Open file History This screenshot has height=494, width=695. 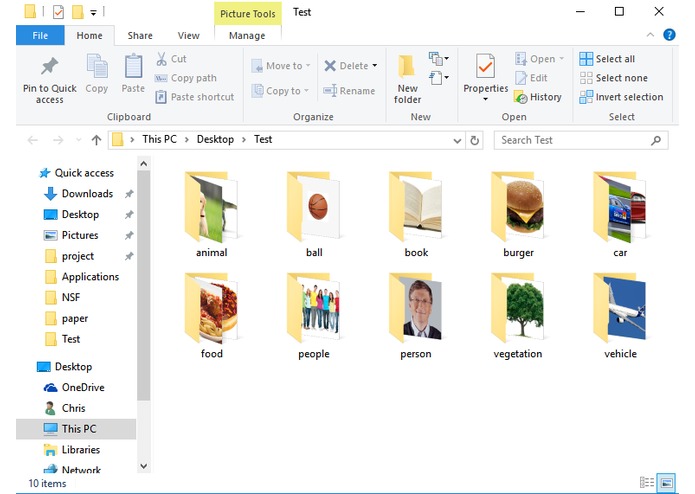[x=538, y=97]
